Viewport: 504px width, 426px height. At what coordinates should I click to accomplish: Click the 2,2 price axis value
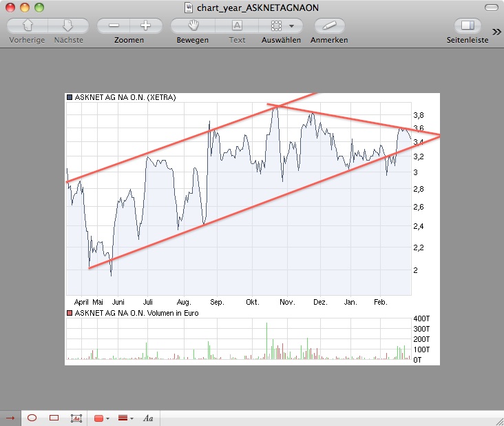tap(418, 247)
